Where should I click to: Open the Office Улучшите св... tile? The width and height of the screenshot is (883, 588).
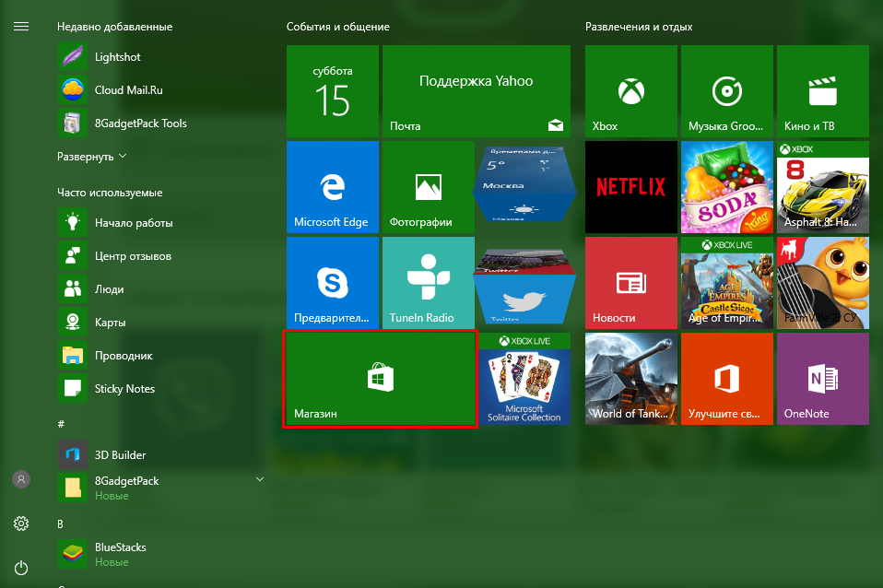point(727,379)
